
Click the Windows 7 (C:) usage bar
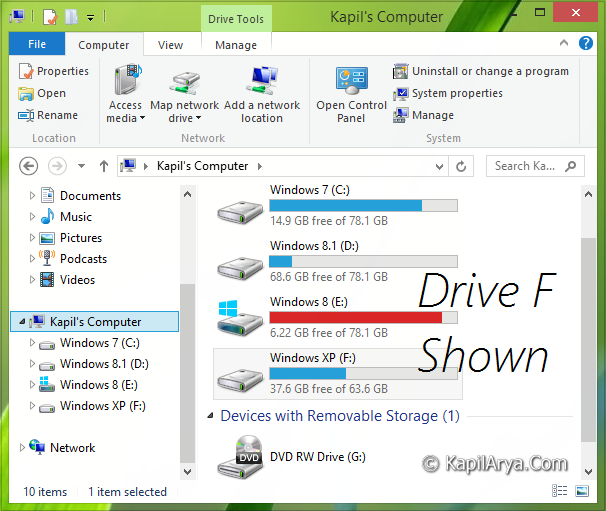tap(363, 206)
